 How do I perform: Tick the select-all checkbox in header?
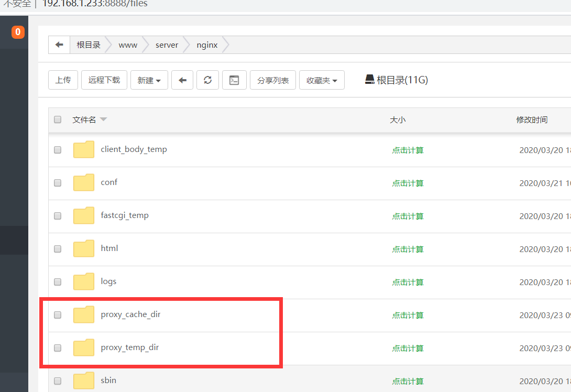pyautogui.click(x=58, y=119)
